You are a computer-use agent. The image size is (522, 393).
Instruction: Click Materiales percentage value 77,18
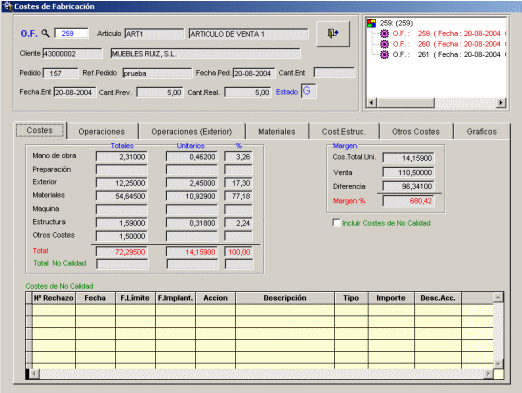tap(238, 196)
